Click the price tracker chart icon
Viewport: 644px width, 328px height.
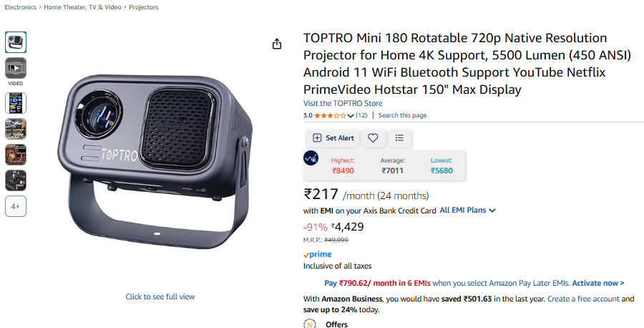(311, 158)
